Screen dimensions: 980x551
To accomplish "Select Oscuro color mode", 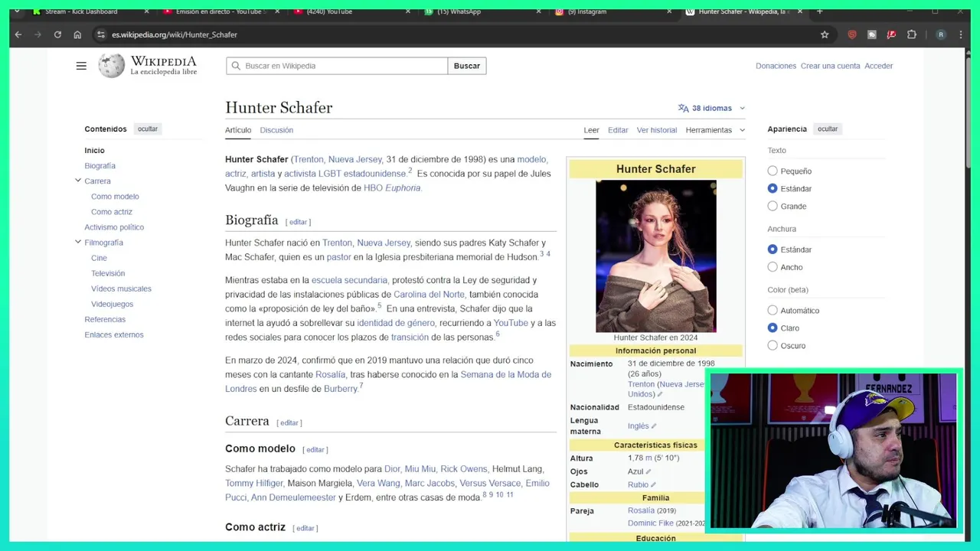I will (773, 345).
